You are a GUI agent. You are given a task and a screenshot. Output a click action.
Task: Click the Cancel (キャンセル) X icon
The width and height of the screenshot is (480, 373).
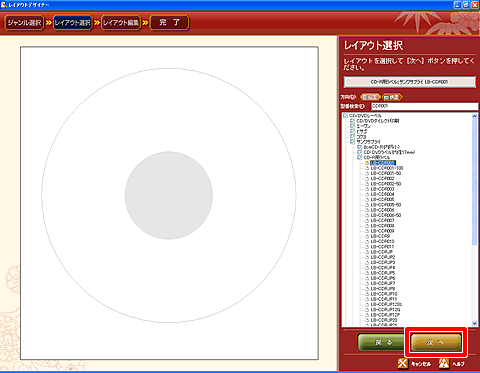pos(403,363)
